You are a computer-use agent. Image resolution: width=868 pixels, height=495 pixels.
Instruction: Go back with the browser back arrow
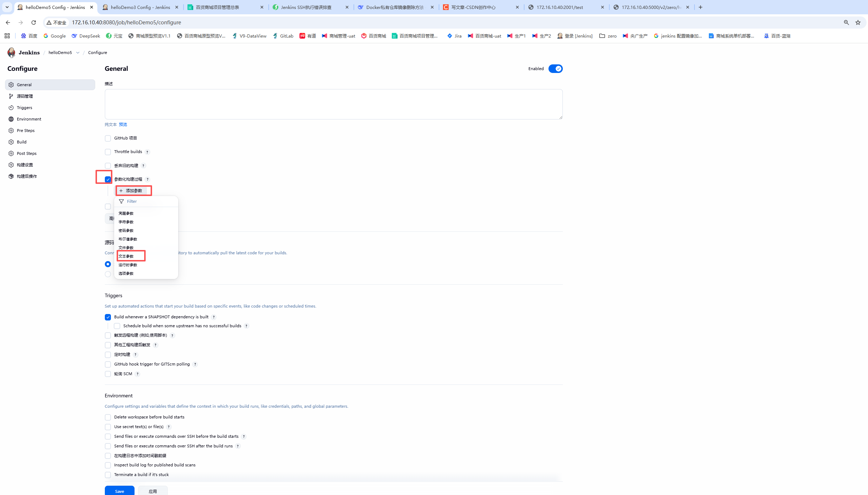(8, 22)
